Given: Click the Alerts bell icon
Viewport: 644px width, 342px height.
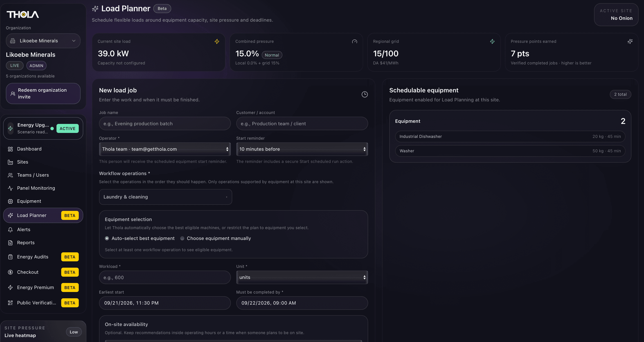Looking at the screenshot, I should (x=10, y=230).
